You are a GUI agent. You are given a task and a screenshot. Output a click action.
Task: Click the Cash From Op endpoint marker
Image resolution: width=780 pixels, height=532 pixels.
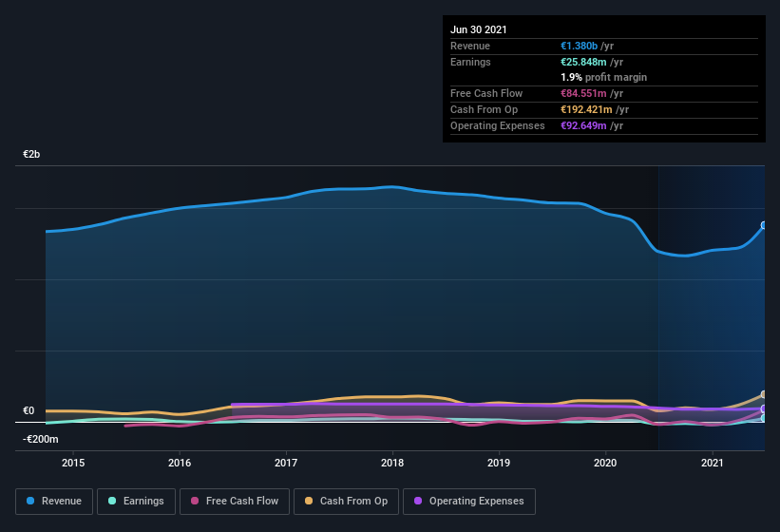[x=764, y=394]
